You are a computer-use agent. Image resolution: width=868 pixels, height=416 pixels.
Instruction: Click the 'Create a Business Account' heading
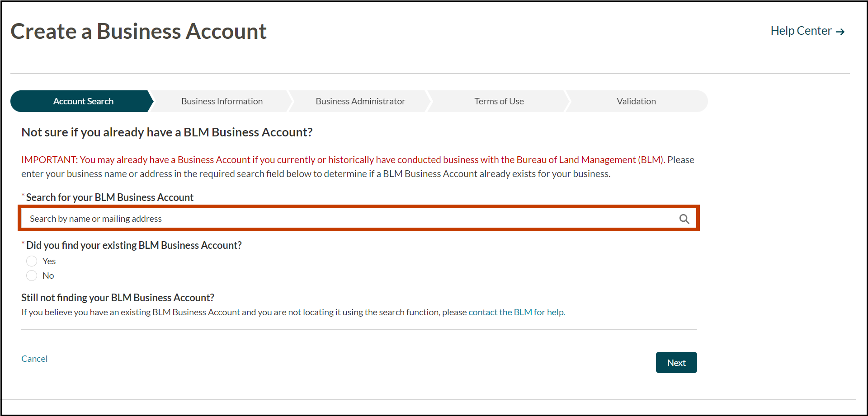pyautogui.click(x=138, y=31)
